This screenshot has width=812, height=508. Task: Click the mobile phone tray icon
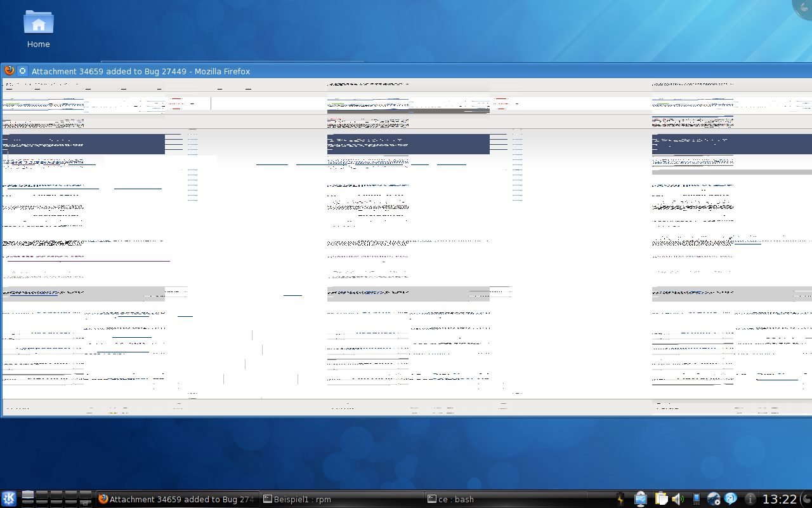(696, 499)
